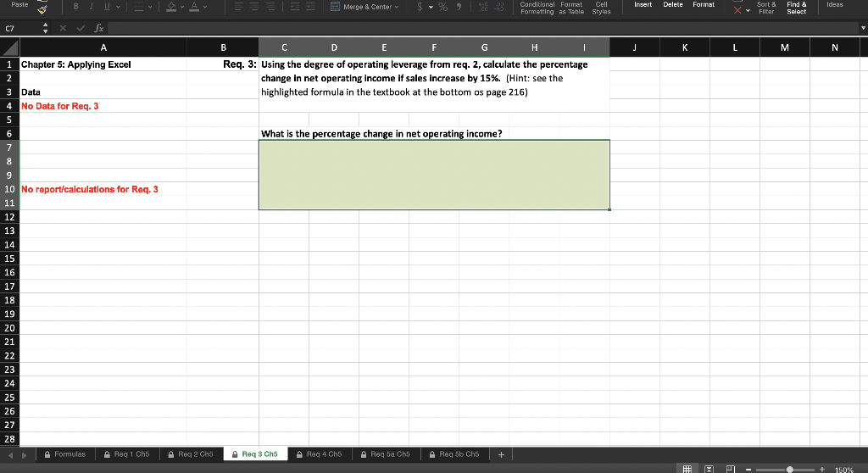This screenshot has height=473, width=868.
Task: Switch to the Req 4 Ch5 tab
Action: 320,454
